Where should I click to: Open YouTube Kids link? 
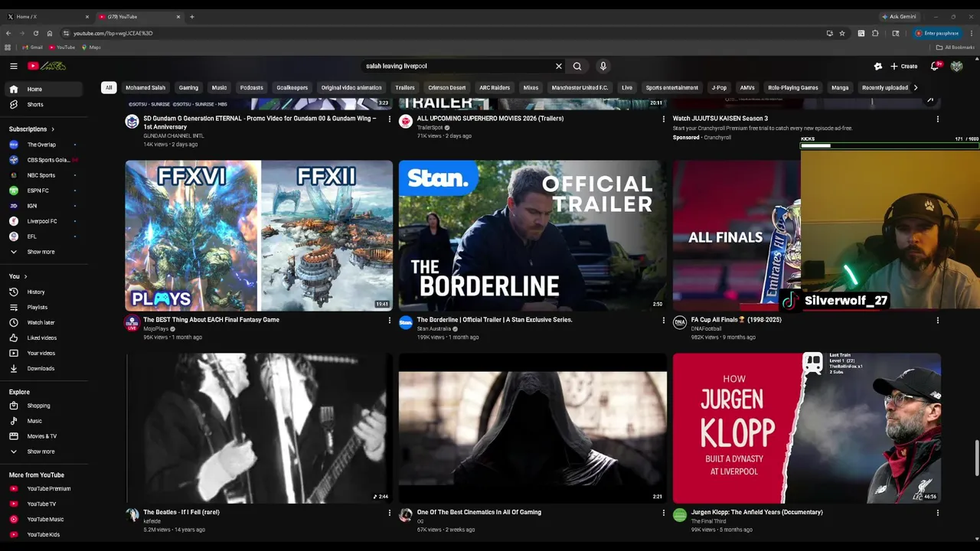click(44, 534)
